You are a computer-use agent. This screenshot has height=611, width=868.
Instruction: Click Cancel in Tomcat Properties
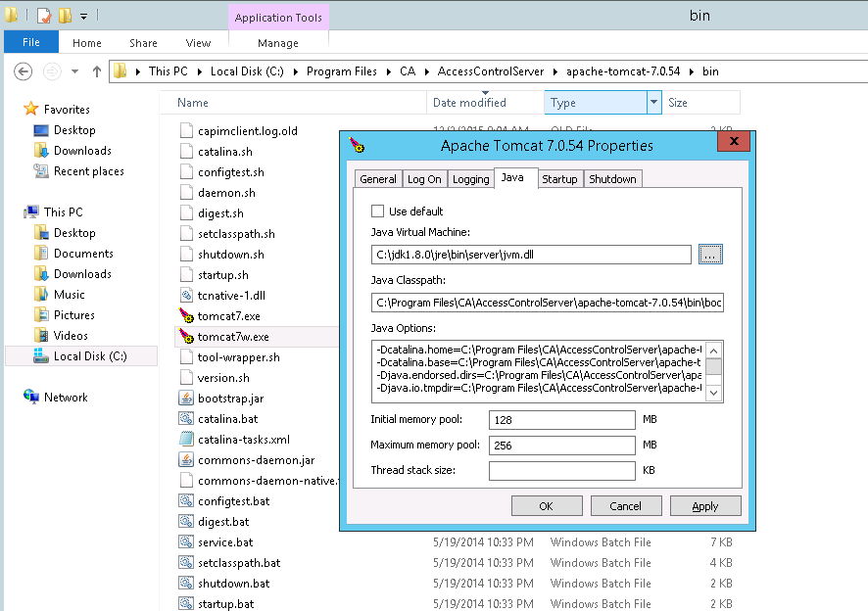(x=626, y=506)
